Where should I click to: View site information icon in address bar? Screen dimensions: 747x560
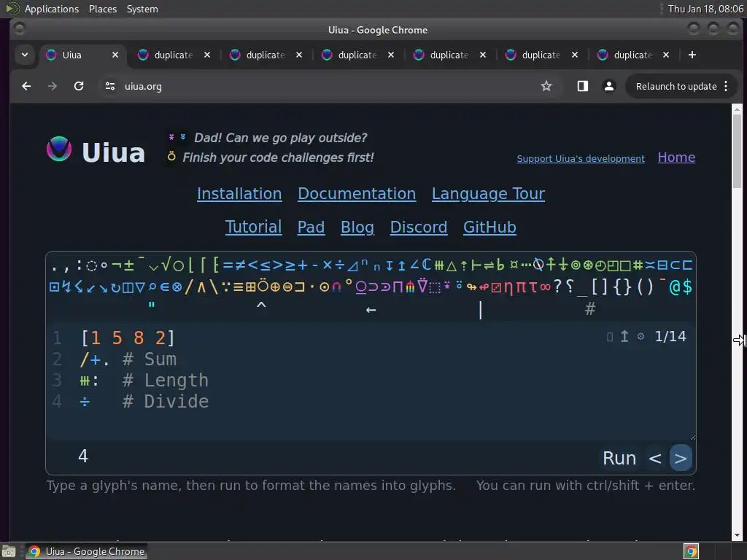coord(110,86)
